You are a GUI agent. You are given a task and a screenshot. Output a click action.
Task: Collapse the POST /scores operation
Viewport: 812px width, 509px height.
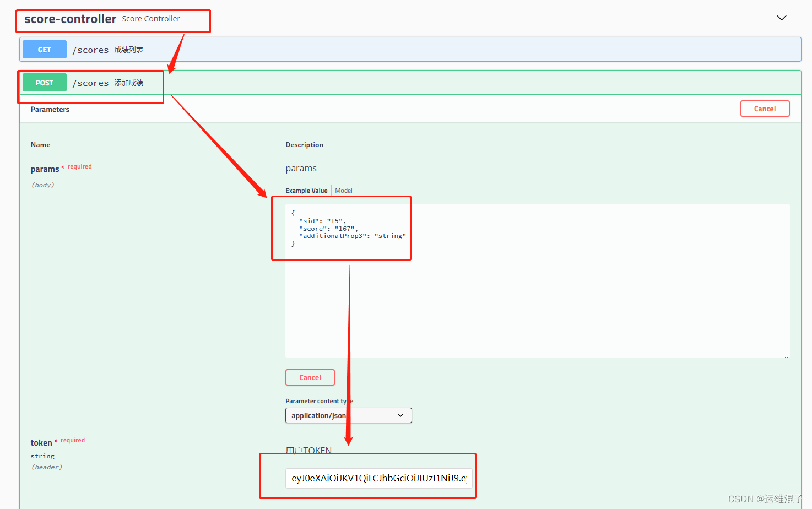click(x=410, y=83)
